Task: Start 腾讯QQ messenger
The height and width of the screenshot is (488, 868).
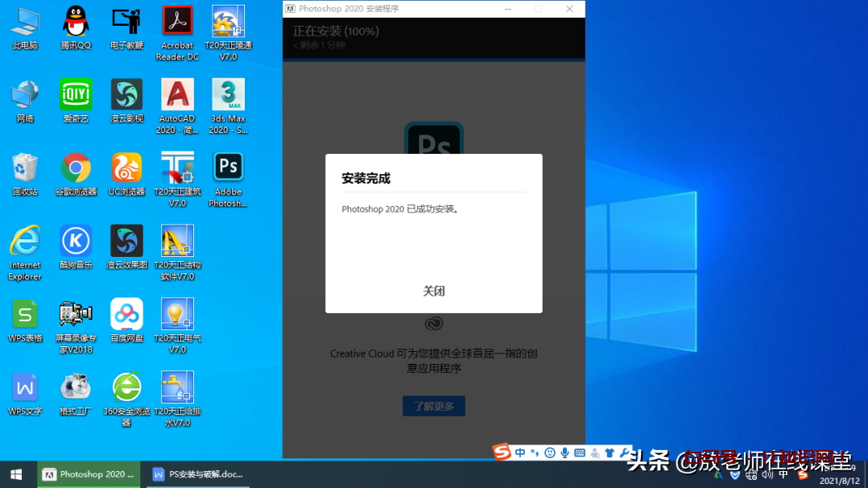Action: pyautogui.click(x=76, y=20)
